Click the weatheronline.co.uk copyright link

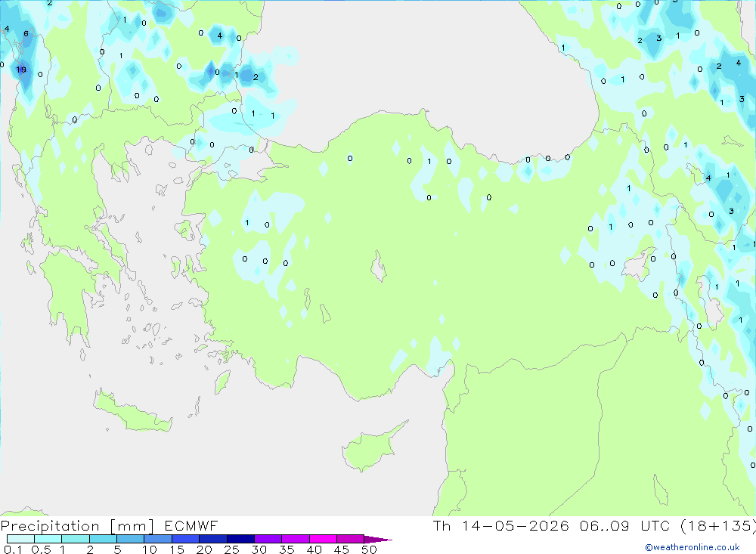[692, 547]
